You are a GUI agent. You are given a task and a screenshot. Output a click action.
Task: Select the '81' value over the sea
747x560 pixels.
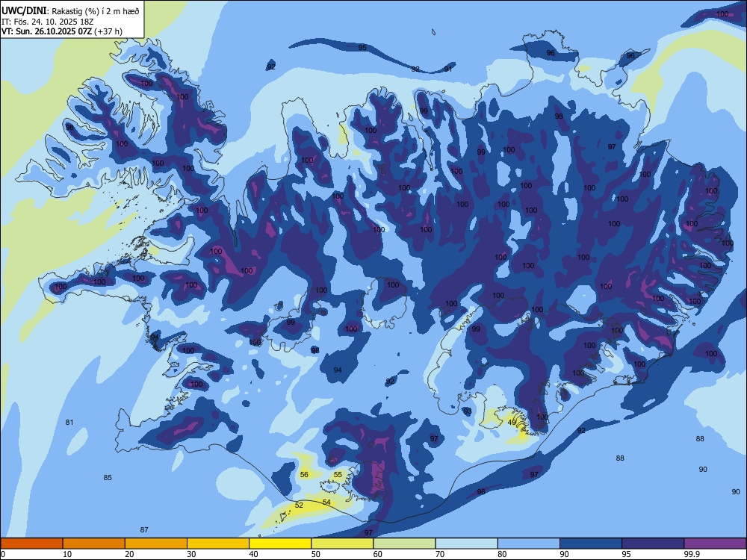click(69, 423)
